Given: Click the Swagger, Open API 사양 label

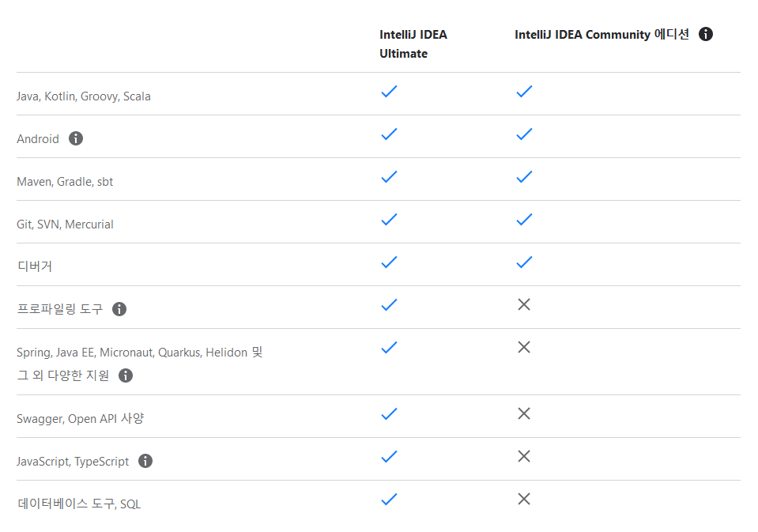Looking at the screenshot, I should [80, 419].
